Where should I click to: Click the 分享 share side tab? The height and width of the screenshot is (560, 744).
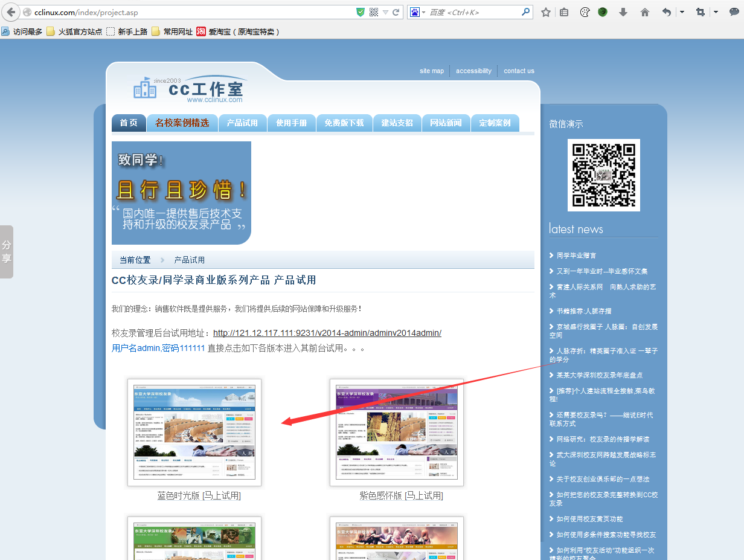(7, 252)
